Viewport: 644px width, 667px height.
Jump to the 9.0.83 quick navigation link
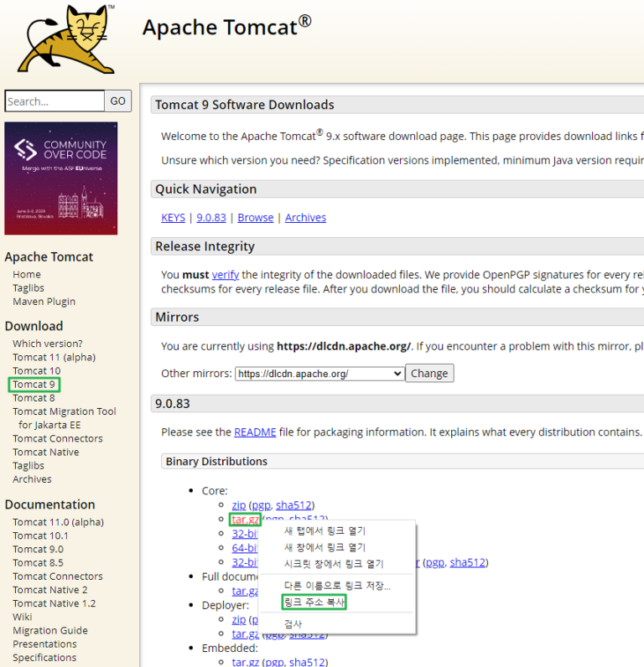(211, 217)
